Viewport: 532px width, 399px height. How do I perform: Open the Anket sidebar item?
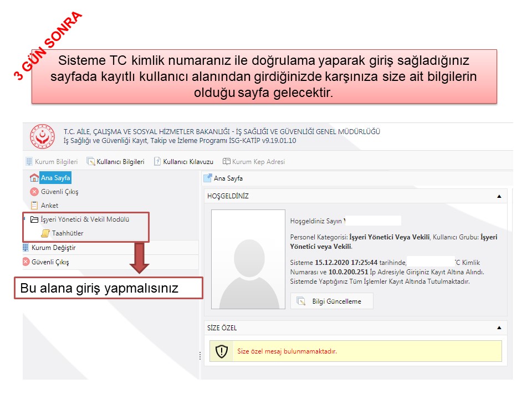[x=49, y=205]
